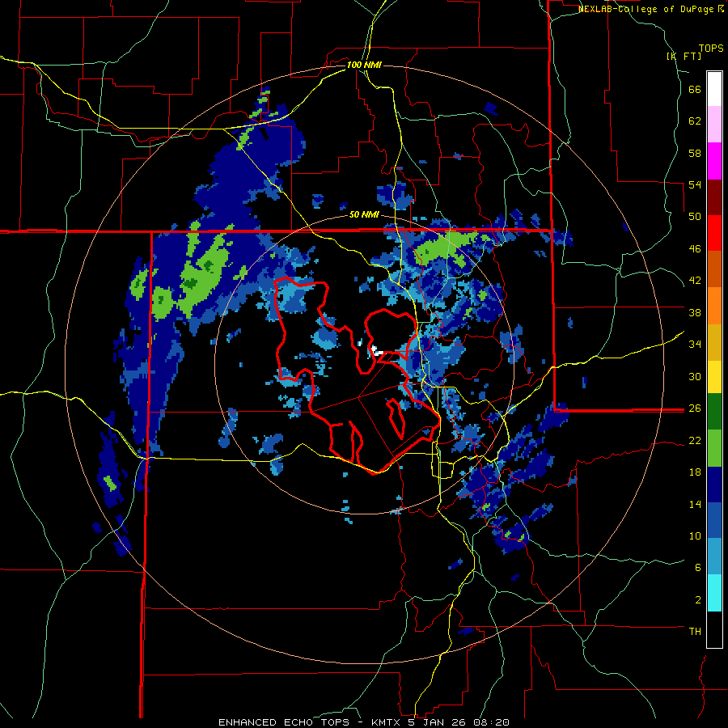This screenshot has height=728, width=728.
Task: Click the "5 JAN 26" date in caption
Action: [x=437, y=722]
